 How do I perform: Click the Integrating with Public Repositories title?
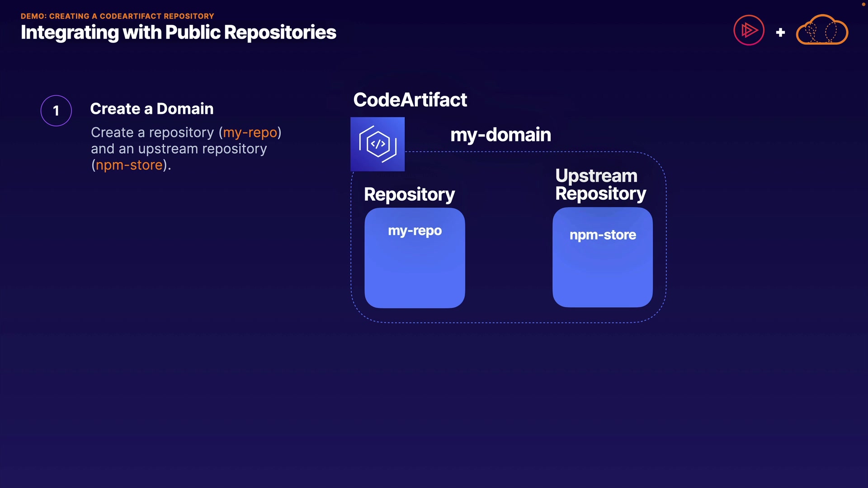tap(178, 33)
